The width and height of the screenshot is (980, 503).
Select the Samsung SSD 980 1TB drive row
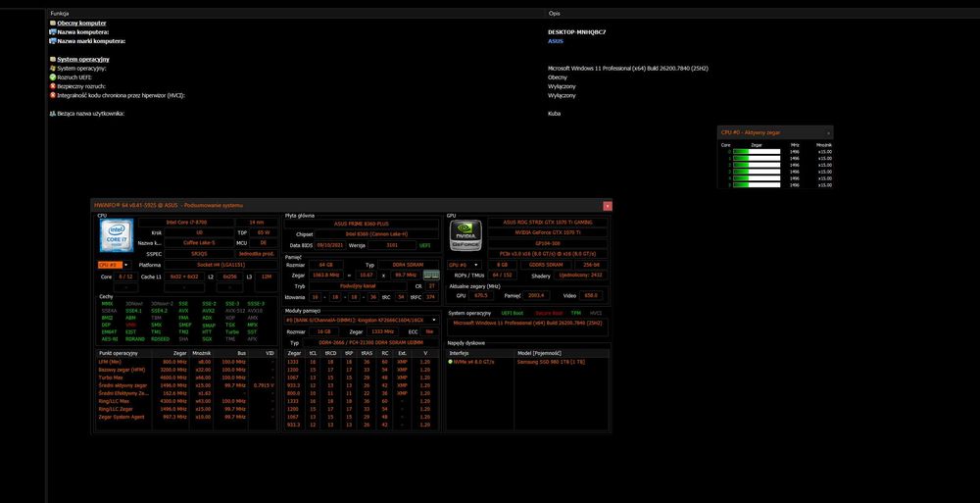coord(528,362)
